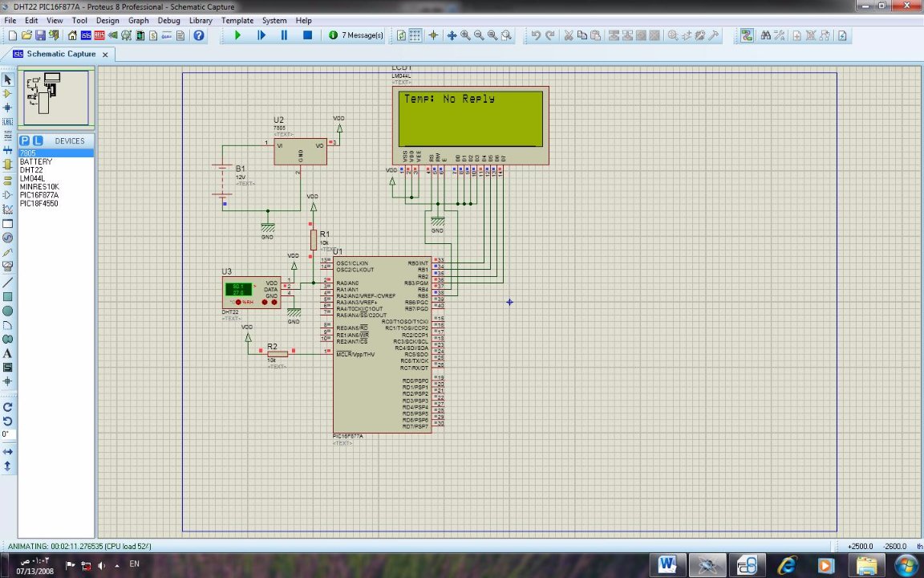
Task: Choose the Component Mode tool
Action: point(8,93)
